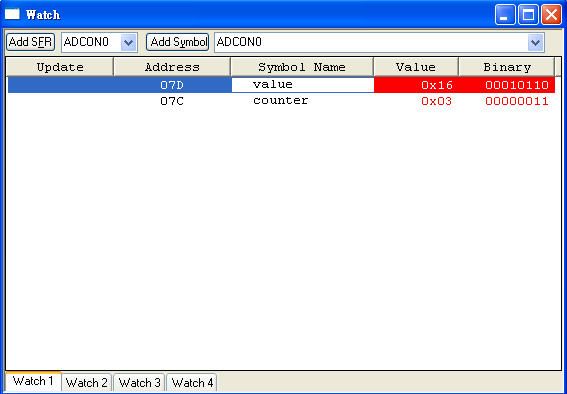Click the Add Symbol button
The width and height of the screenshot is (567, 394).
point(178,42)
